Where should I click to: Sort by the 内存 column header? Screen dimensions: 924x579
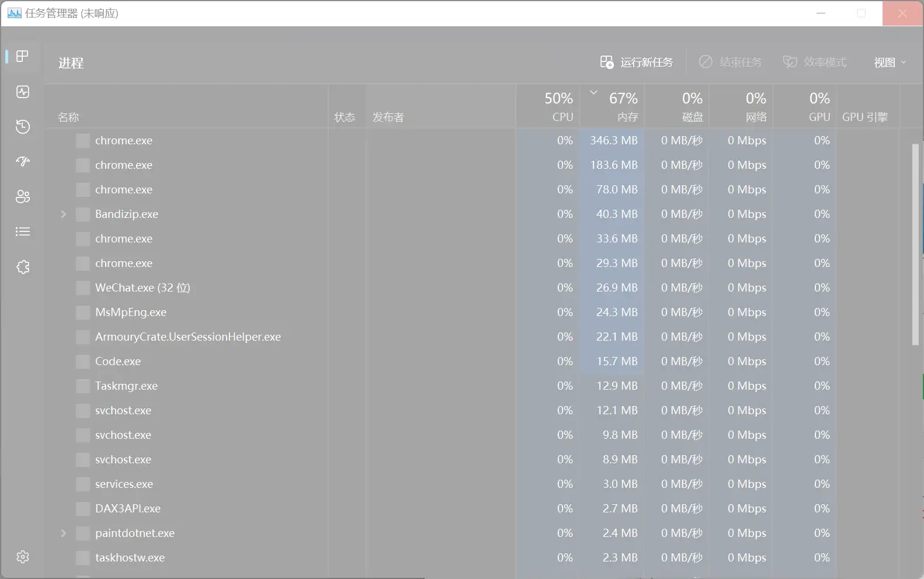[612, 106]
